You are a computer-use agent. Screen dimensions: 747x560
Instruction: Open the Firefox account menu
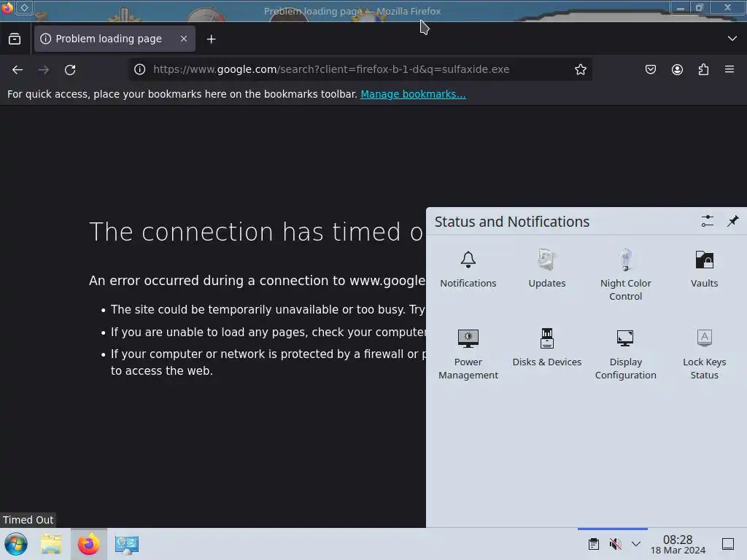(x=677, y=69)
